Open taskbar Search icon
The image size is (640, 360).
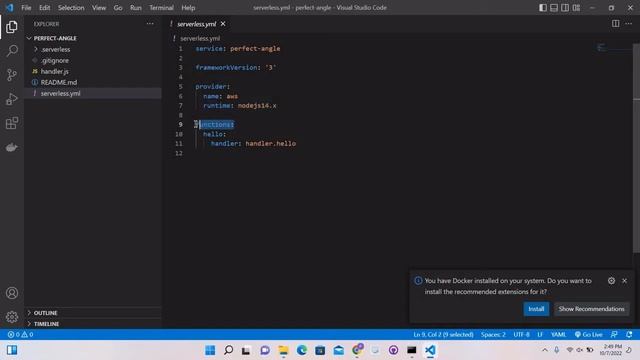(x=229, y=350)
